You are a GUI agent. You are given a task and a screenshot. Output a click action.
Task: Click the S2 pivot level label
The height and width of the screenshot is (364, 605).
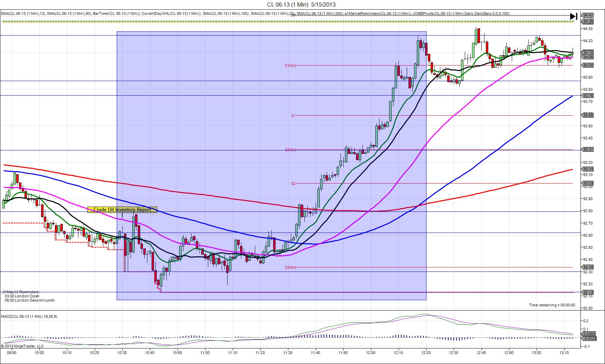coord(293,184)
